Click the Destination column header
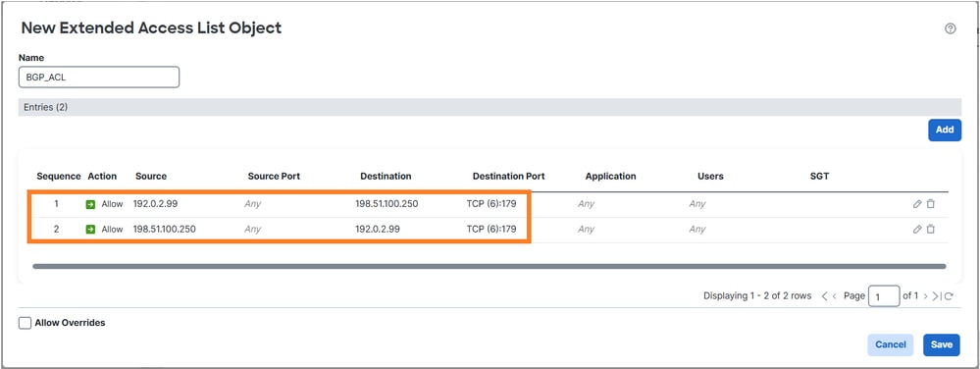980x369 pixels. (x=386, y=177)
